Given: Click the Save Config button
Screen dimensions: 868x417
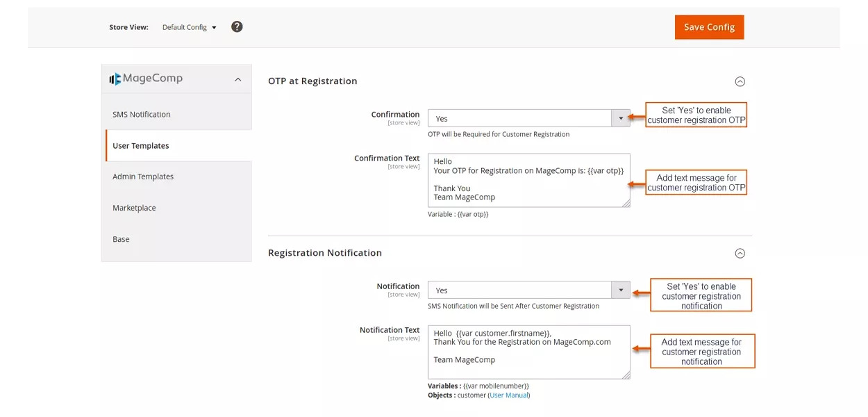Looking at the screenshot, I should [x=709, y=26].
